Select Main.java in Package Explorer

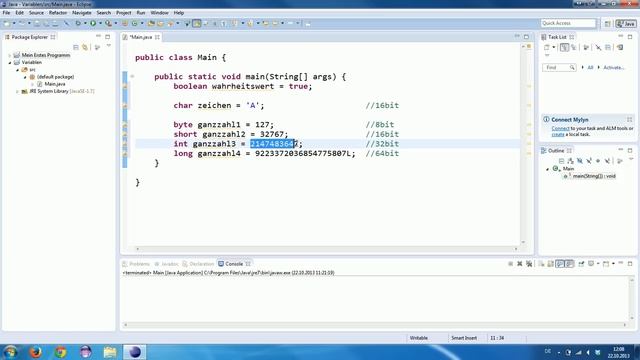(x=55, y=84)
